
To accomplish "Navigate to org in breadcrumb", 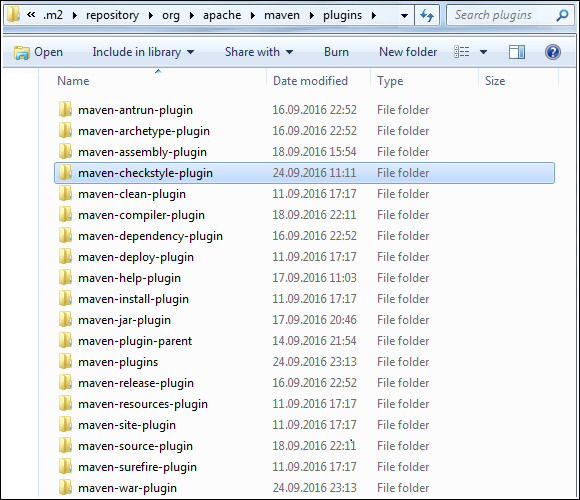I will coord(171,16).
